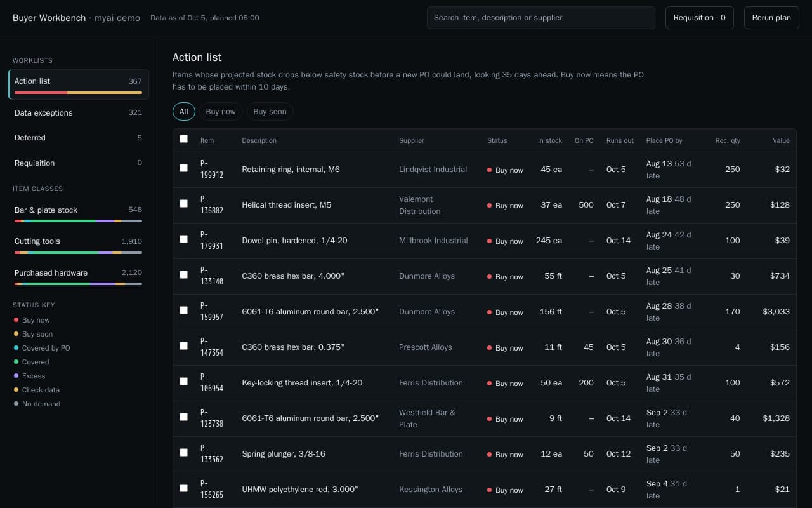Open the Action list worklist
This screenshot has width=812, height=508.
pyautogui.click(x=79, y=84)
